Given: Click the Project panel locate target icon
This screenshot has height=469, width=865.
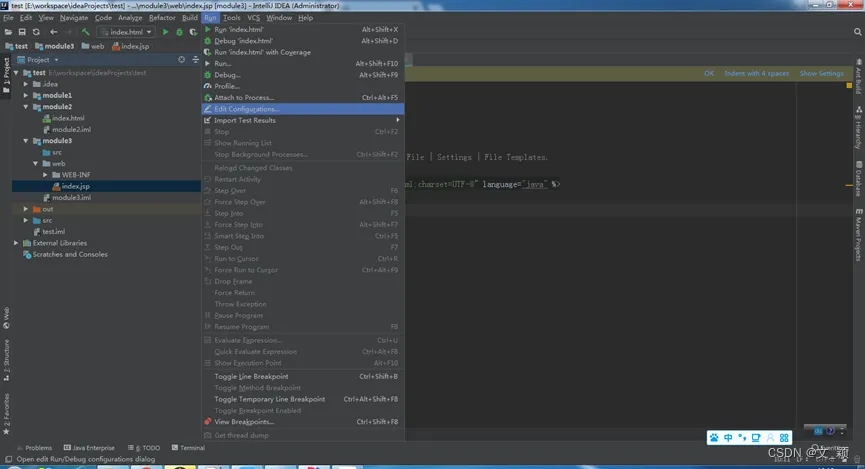Looking at the screenshot, I should (181, 60).
